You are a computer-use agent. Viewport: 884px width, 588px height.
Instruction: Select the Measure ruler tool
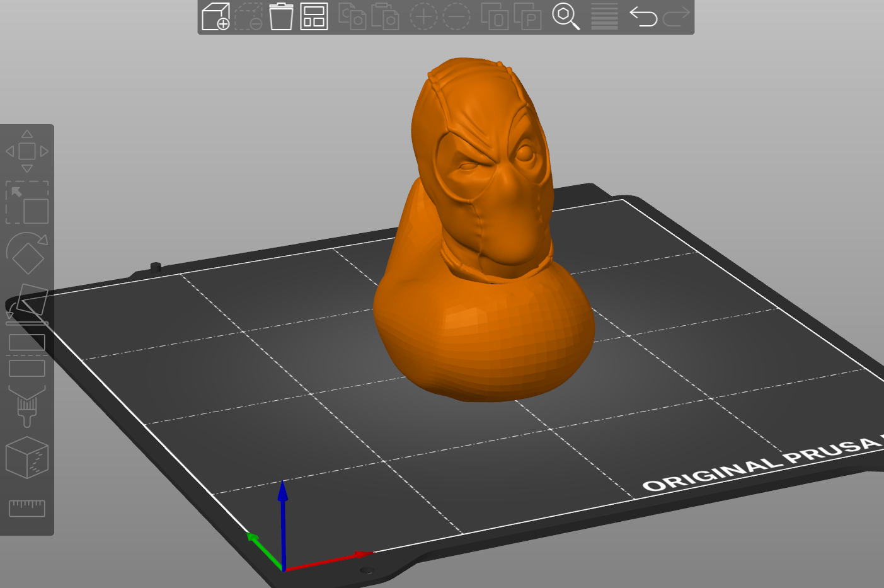pyautogui.click(x=27, y=508)
